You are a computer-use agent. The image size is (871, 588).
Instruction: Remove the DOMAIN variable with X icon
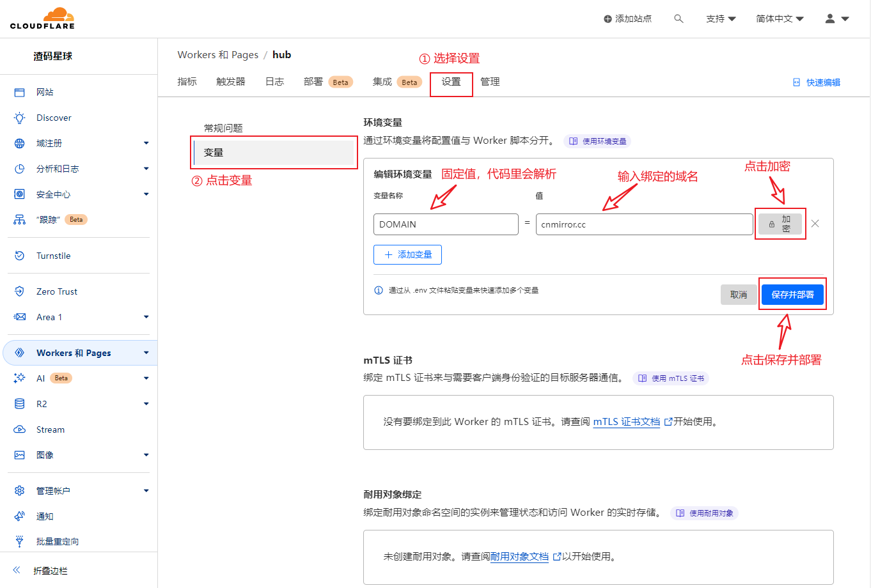[x=815, y=224]
